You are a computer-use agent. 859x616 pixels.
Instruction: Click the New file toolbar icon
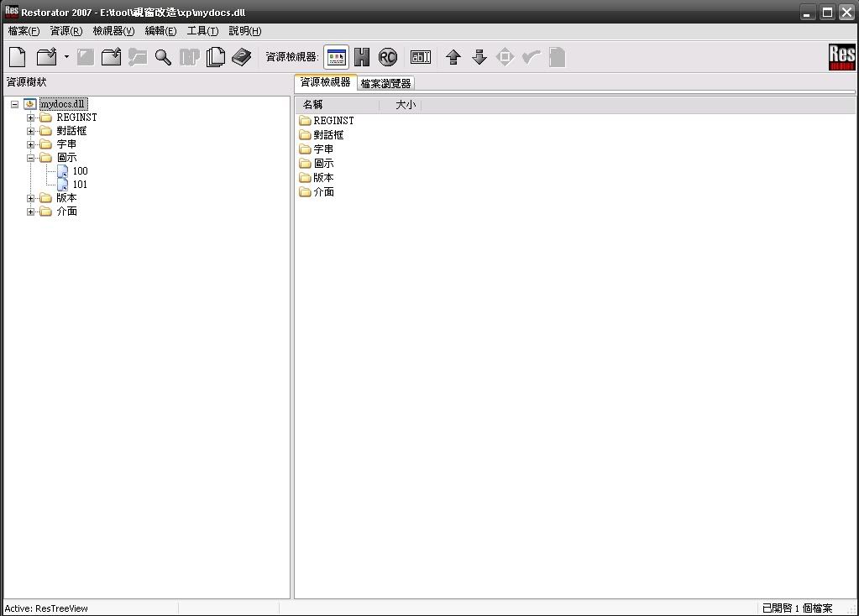pyautogui.click(x=18, y=57)
